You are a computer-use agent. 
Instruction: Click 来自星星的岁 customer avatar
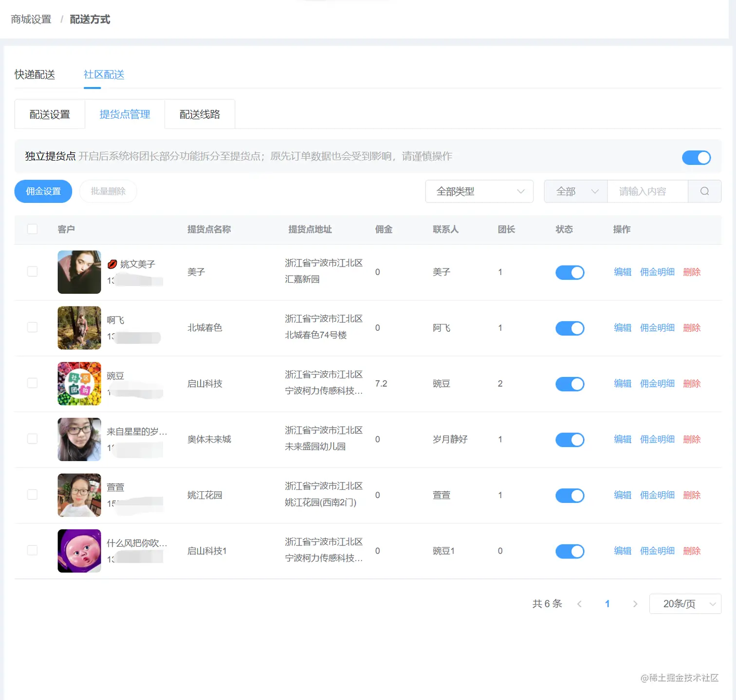point(79,439)
